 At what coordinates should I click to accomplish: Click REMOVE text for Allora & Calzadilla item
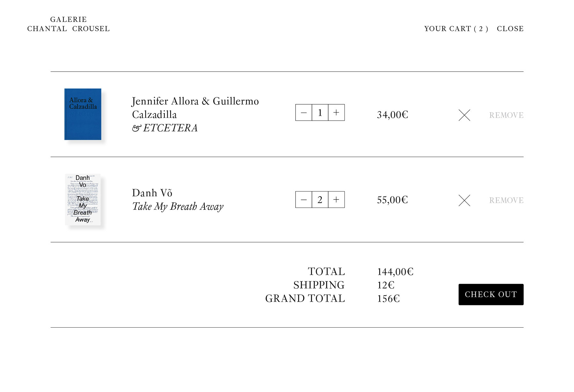[x=506, y=115]
